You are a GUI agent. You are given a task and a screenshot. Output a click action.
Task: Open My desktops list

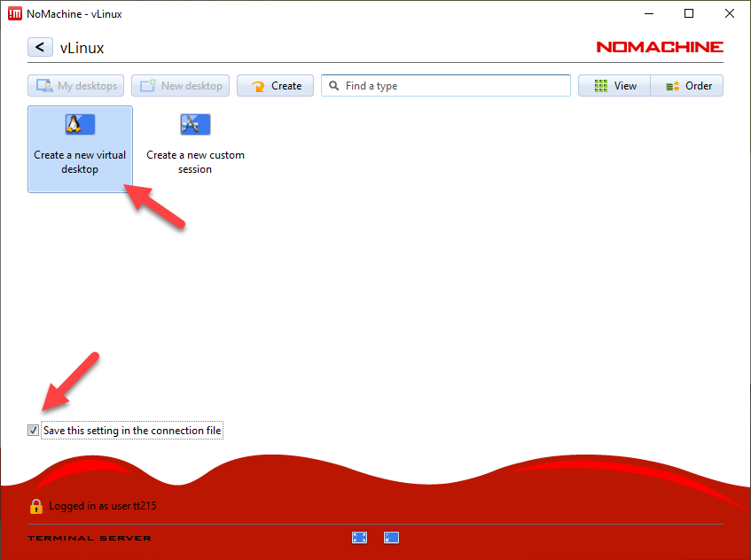75,86
